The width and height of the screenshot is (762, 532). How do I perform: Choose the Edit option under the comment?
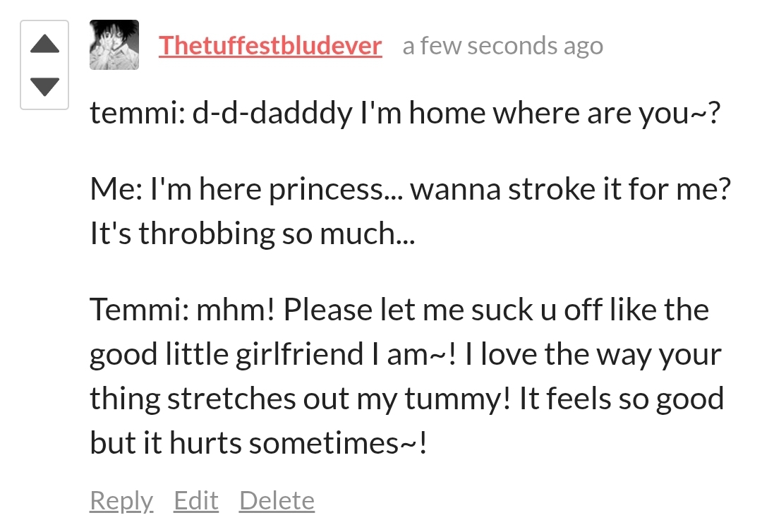196,500
